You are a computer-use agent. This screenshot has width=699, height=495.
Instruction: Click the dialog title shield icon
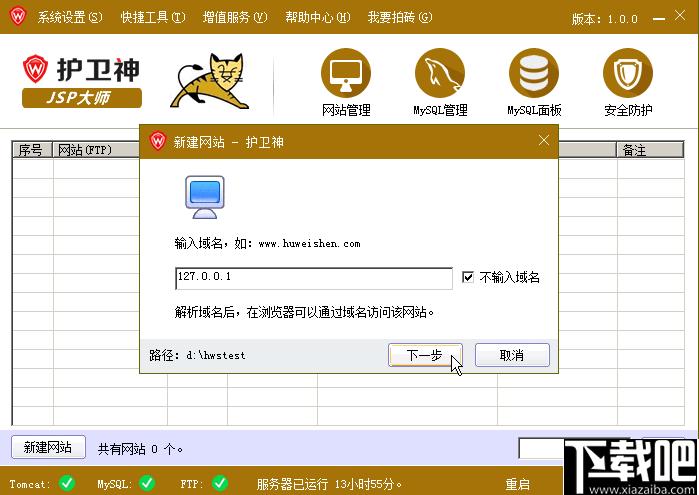[x=157, y=141]
